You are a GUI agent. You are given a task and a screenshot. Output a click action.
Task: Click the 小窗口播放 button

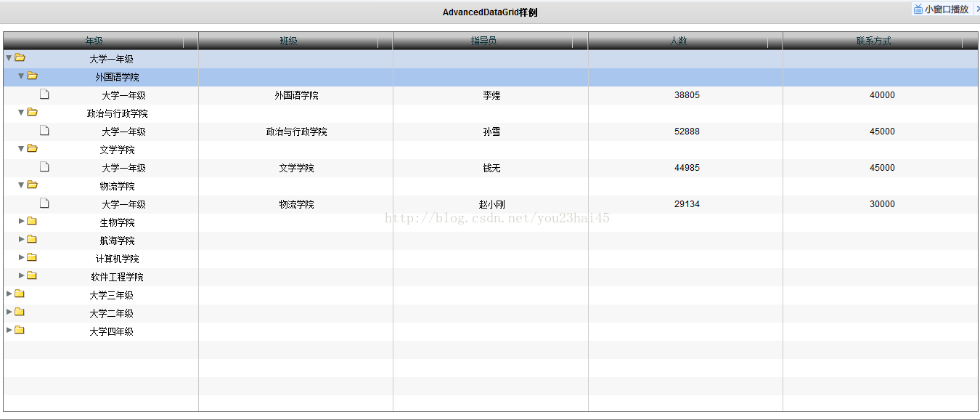pos(942,9)
